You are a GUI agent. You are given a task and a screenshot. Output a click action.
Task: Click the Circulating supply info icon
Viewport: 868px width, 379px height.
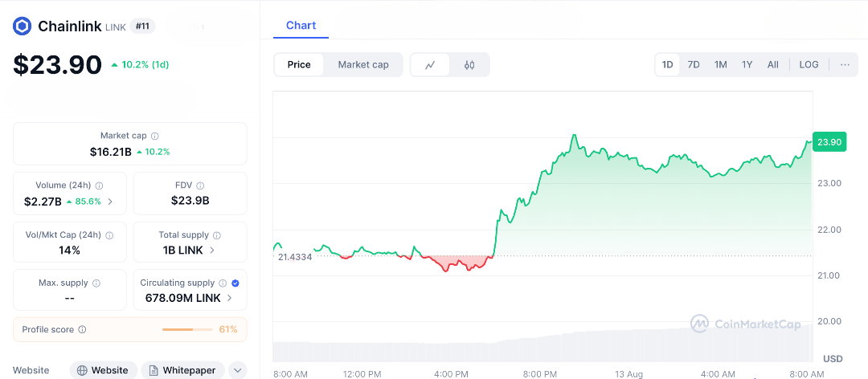click(223, 283)
